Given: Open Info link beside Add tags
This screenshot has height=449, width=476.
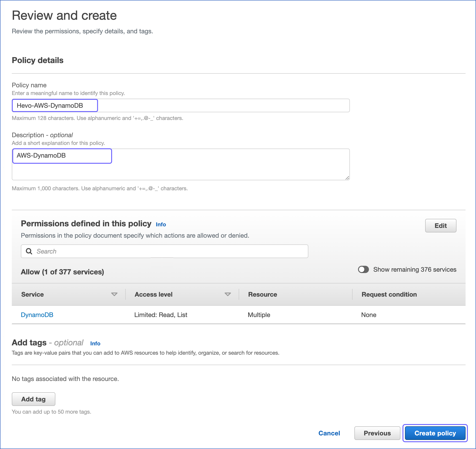Looking at the screenshot, I should [x=95, y=343].
